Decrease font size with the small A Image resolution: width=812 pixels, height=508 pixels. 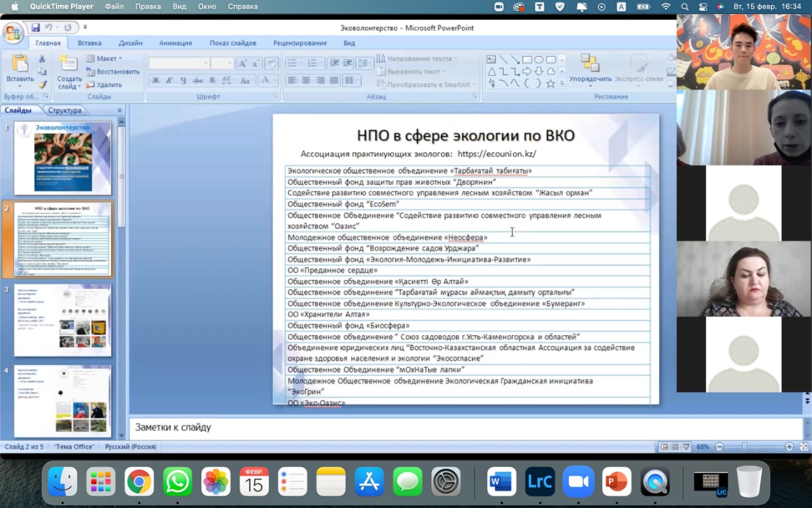(x=256, y=63)
